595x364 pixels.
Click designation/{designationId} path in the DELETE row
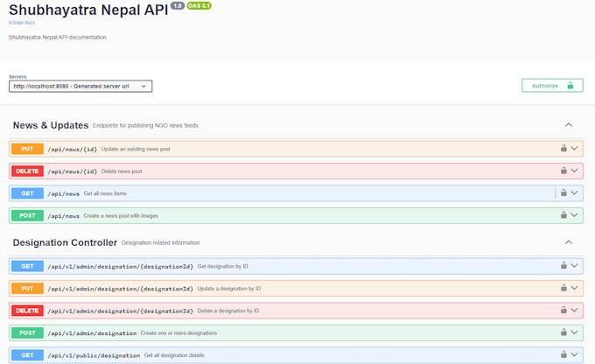120,311
